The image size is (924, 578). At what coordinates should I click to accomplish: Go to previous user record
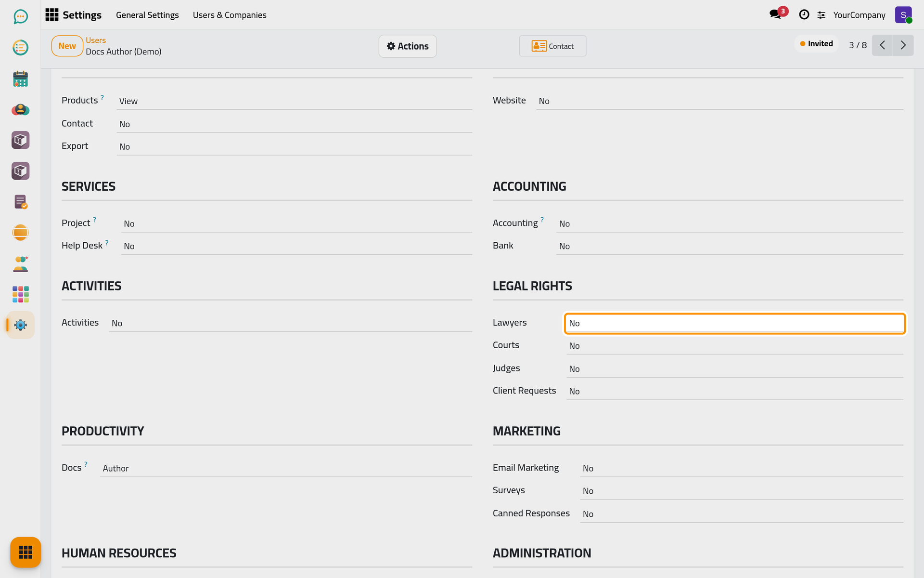[882, 45]
